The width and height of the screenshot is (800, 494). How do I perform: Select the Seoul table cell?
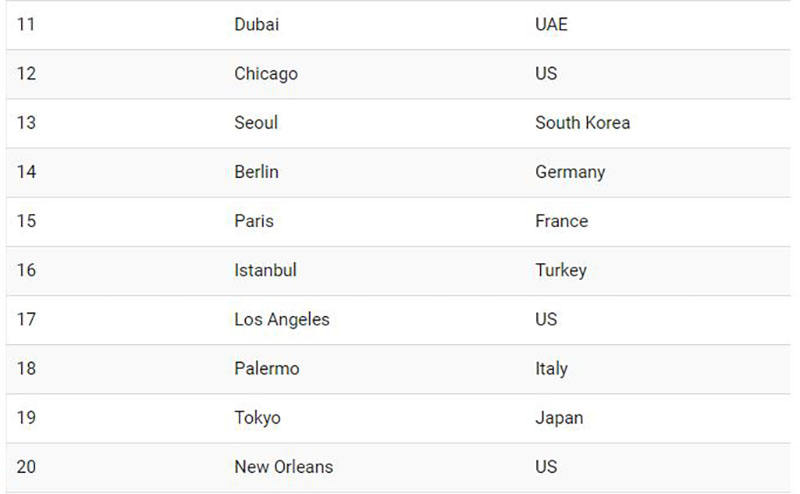point(256,122)
